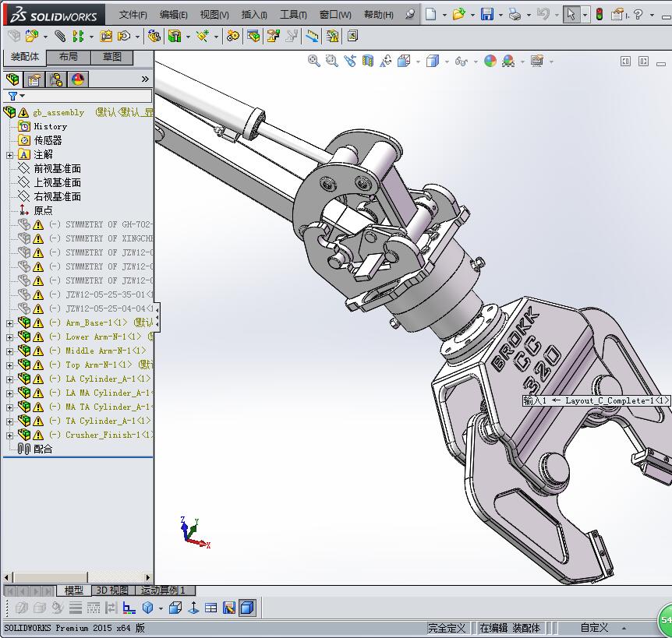Screen dimensions: 672x638
Task: Save the assembly with the floppy disk icon
Action: pyautogui.click(x=487, y=15)
